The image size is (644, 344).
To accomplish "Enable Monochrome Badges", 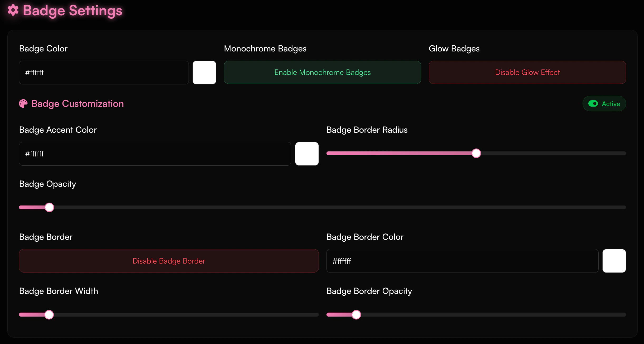I will 322,72.
